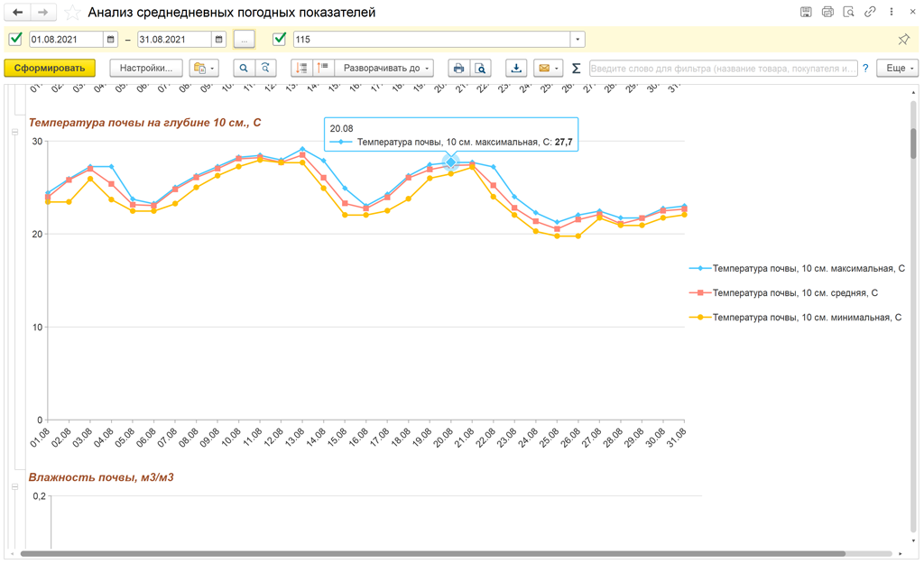Toggle the period filter checkbox
The image size is (924, 564).
tap(15, 40)
